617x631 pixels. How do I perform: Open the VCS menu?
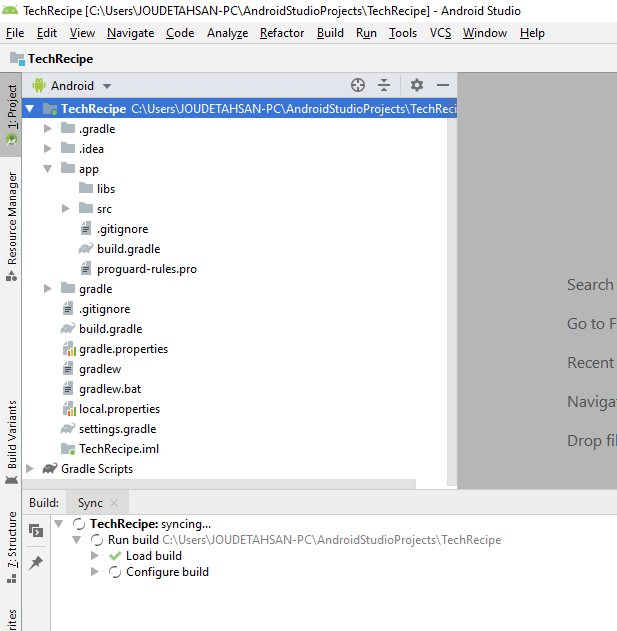[x=440, y=33]
